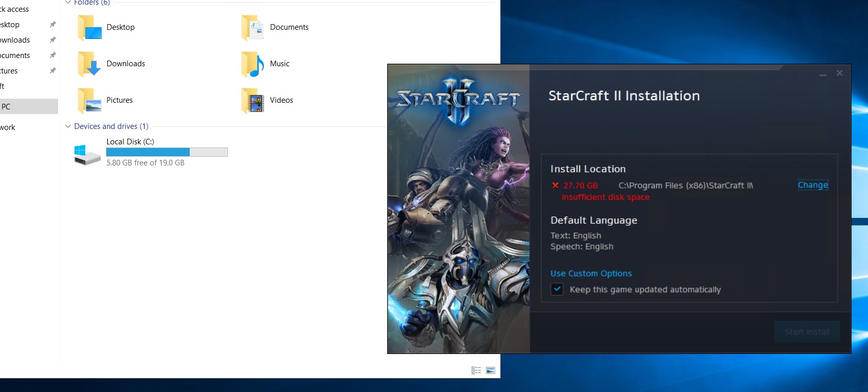Viewport: 868px width, 392px height.
Task: Click the StarCraft II logo
Action: click(x=459, y=100)
